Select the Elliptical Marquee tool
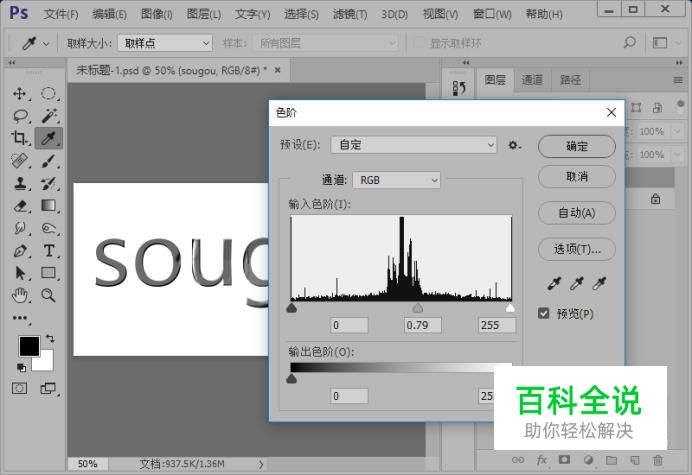This screenshot has height=475, width=692. click(48, 94)
